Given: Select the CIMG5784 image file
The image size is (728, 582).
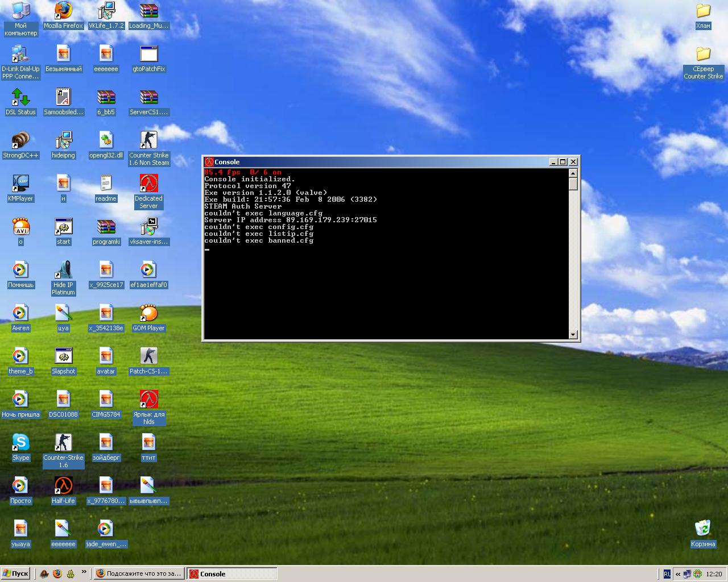Looking at the screenshot, I should tap(106, 404).
